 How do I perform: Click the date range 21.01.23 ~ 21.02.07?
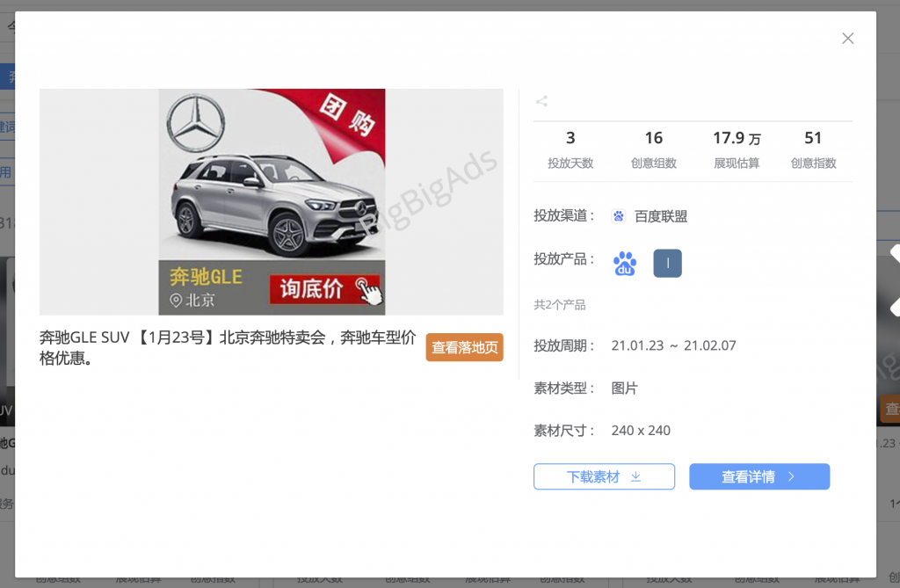tap(673, 345)
